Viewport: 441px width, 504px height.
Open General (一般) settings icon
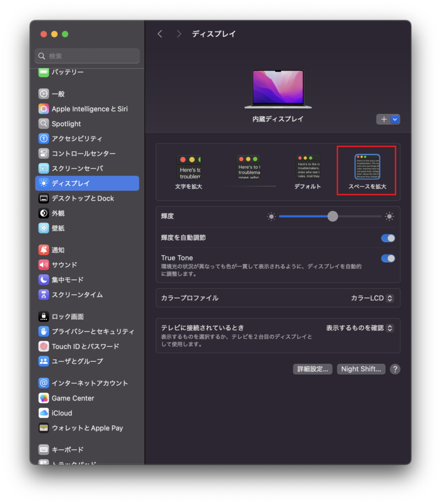[x=44, y=94]
